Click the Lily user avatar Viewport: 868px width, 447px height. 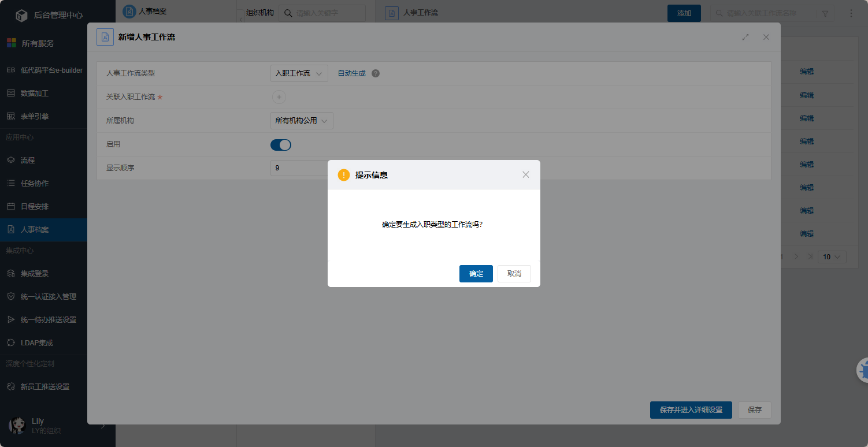tap(17, 426)
